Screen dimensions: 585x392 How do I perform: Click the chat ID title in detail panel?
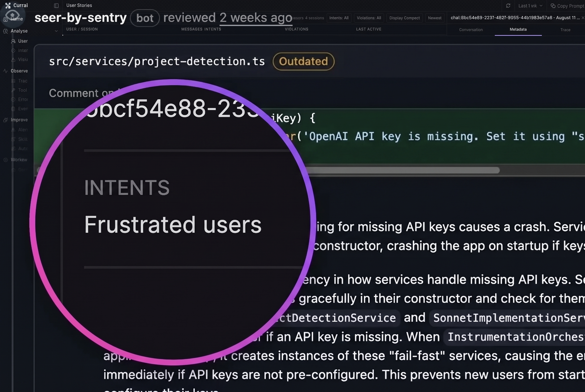[x=515, y=18]
